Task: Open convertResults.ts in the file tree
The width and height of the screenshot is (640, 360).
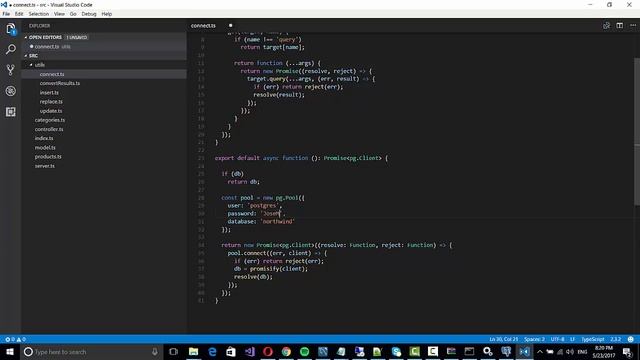Action: tap(60, 83)
